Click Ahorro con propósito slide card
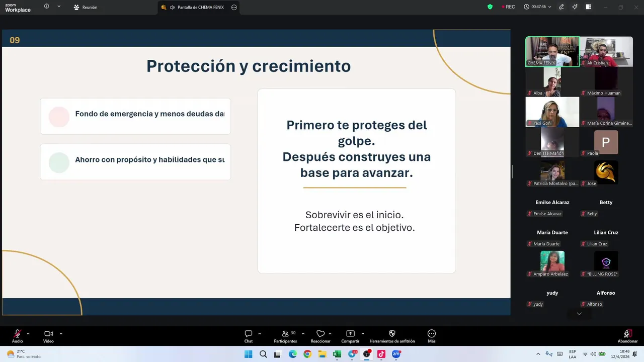 [x=135, y=162]
